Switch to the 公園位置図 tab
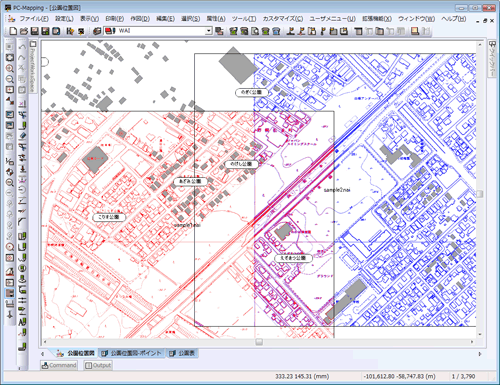This screenshot has height=385, width=500. tap(76, 353)
